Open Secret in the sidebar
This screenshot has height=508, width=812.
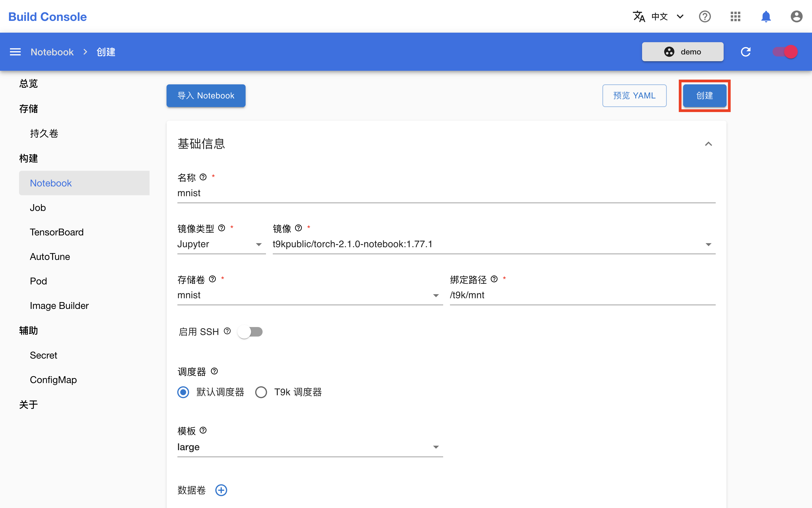44,355
